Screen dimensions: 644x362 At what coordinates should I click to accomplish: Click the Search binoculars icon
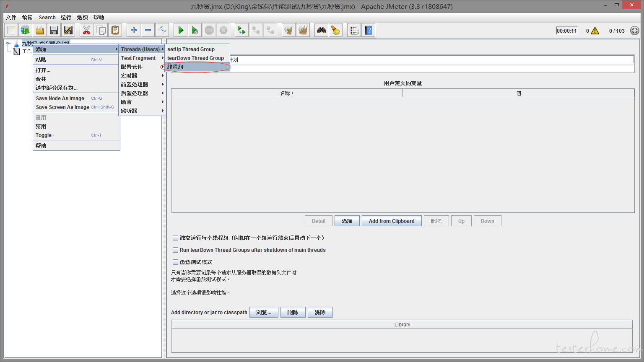point(322,30)
